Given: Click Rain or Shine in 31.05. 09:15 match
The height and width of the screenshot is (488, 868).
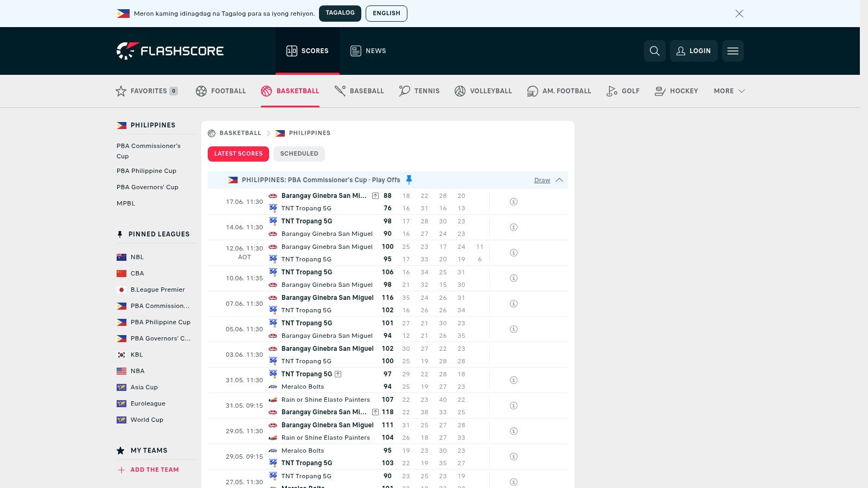Looking at the screenshot, I should (x=325, y=400).
